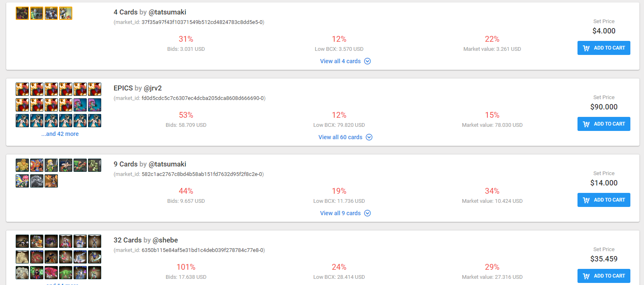Click the grey stone creature thumbnail in 9 Cards set

pyautogui.click(x=37, y=181)
